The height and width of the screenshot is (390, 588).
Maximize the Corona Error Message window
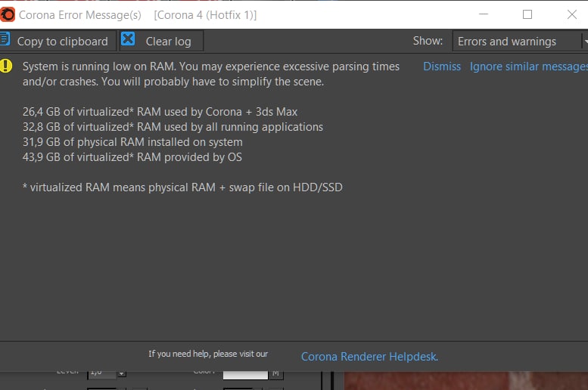527,14
